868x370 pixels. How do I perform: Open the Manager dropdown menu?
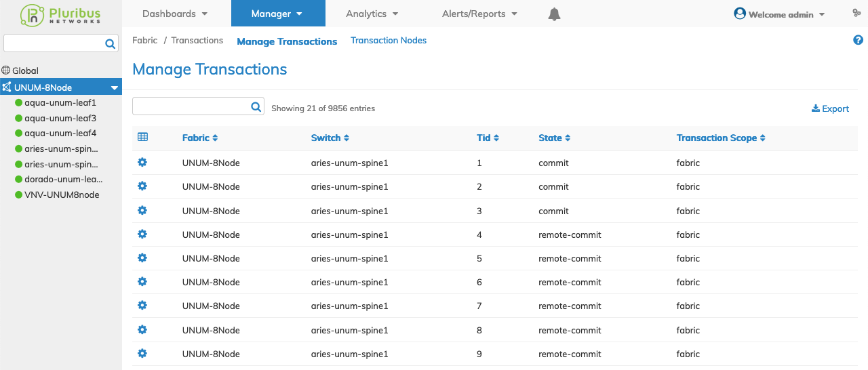[277, 14]
